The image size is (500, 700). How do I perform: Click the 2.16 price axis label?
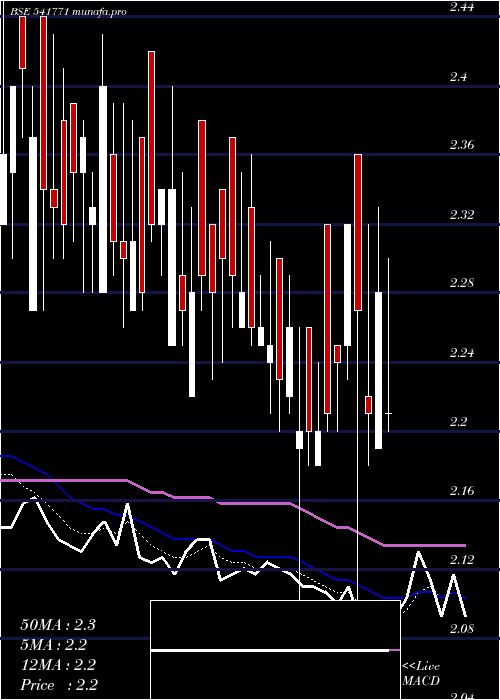click(462, 491)
